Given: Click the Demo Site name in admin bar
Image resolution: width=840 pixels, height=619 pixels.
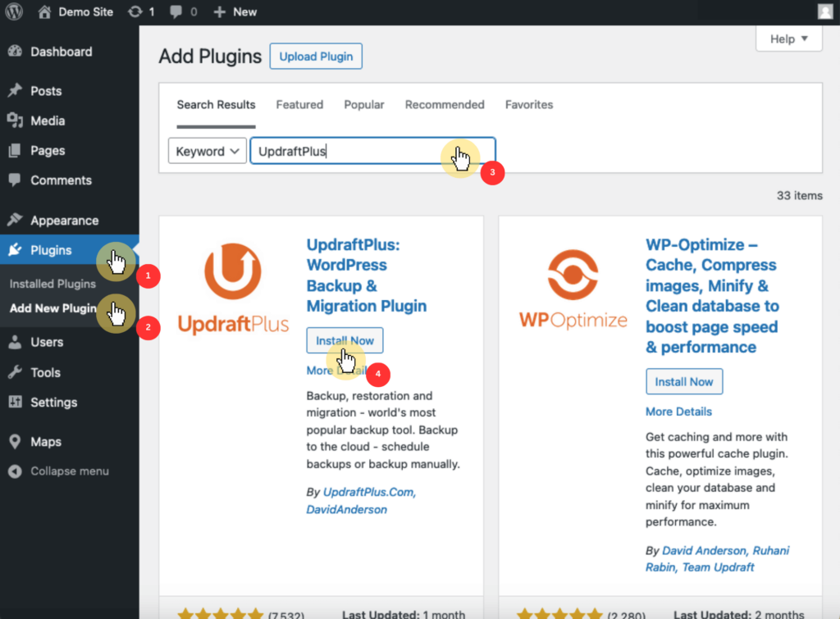Looking at the screenshot, I should [x=85, y=11].
